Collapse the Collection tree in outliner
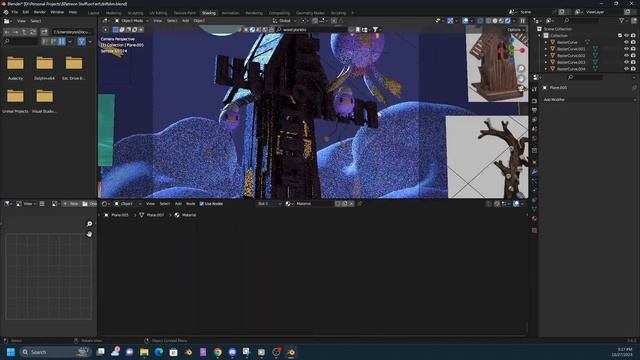The width and height of the screenshot is (640, 360). (540, 36)
